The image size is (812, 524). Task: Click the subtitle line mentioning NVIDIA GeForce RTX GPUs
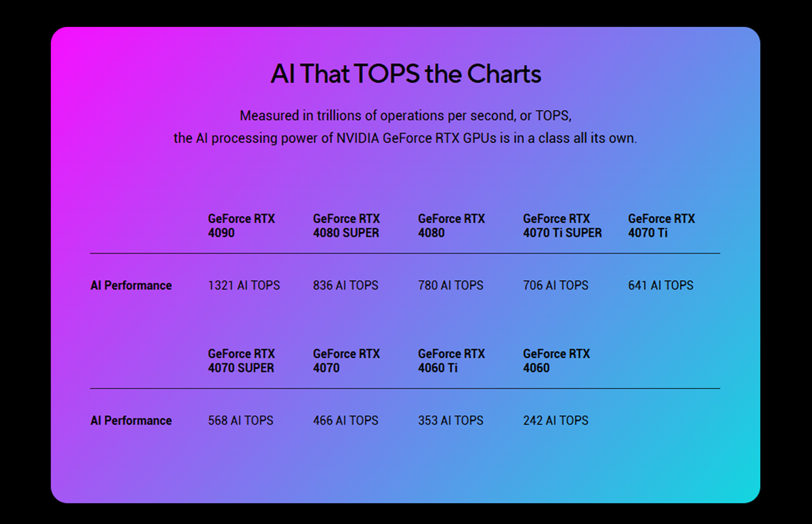[405, 138]
